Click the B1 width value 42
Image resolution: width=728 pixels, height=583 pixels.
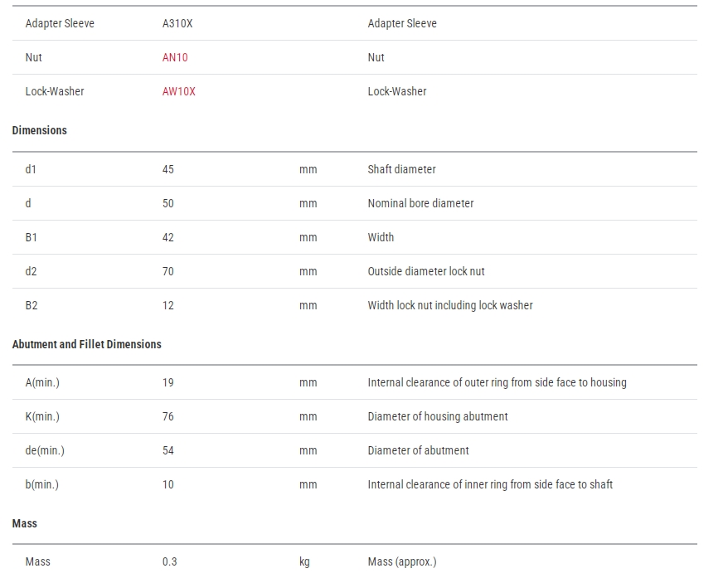coord(168,237)
